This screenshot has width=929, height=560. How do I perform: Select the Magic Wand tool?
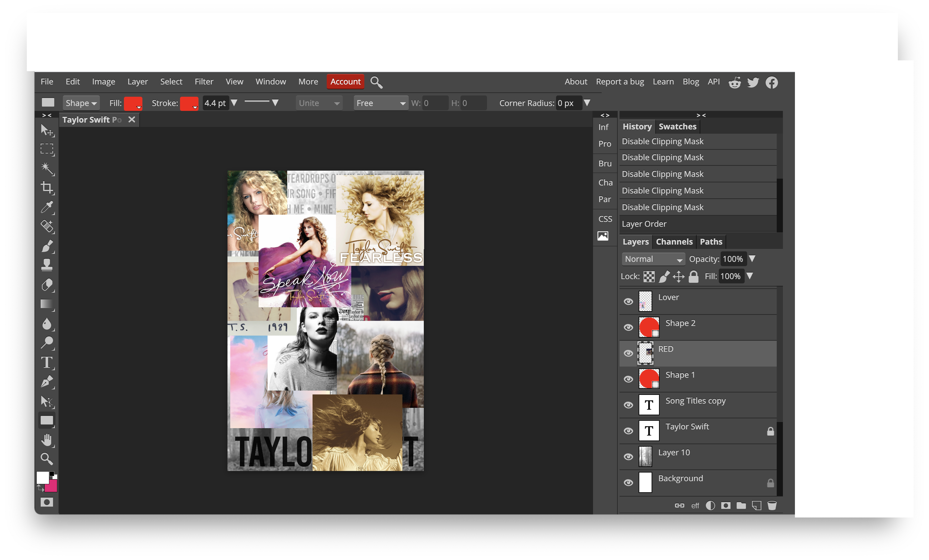[47, 168]
